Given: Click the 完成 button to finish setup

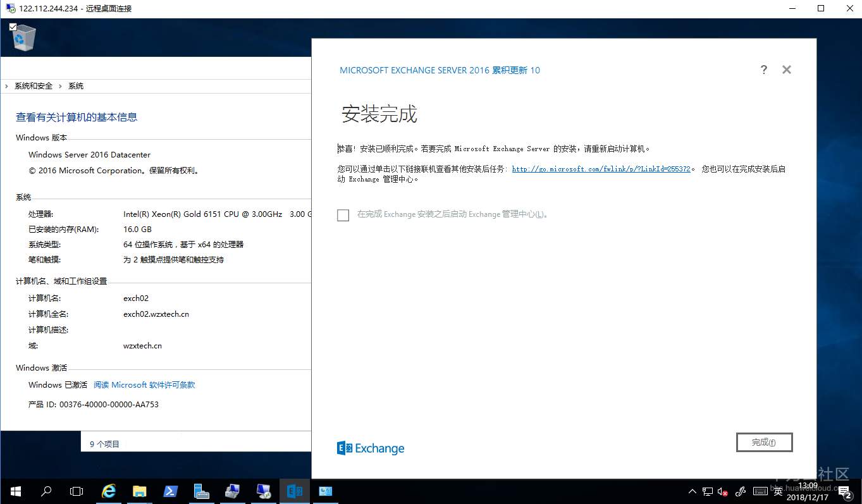Looking at the screenshot, I should [764, 442].
